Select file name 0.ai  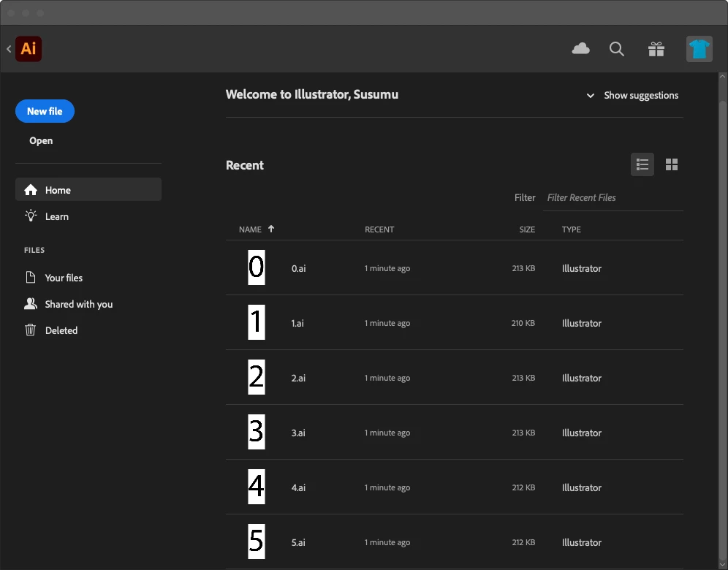[298, 268]
